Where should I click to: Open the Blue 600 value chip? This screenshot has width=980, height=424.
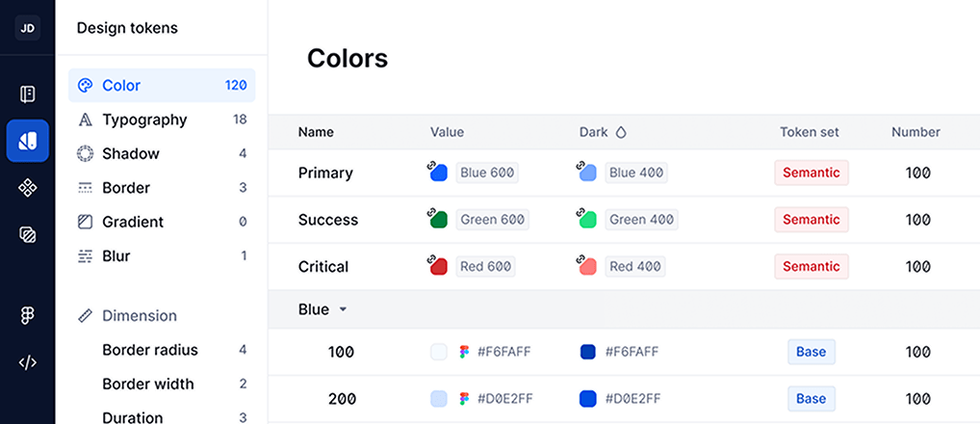(x=487, y=172)
